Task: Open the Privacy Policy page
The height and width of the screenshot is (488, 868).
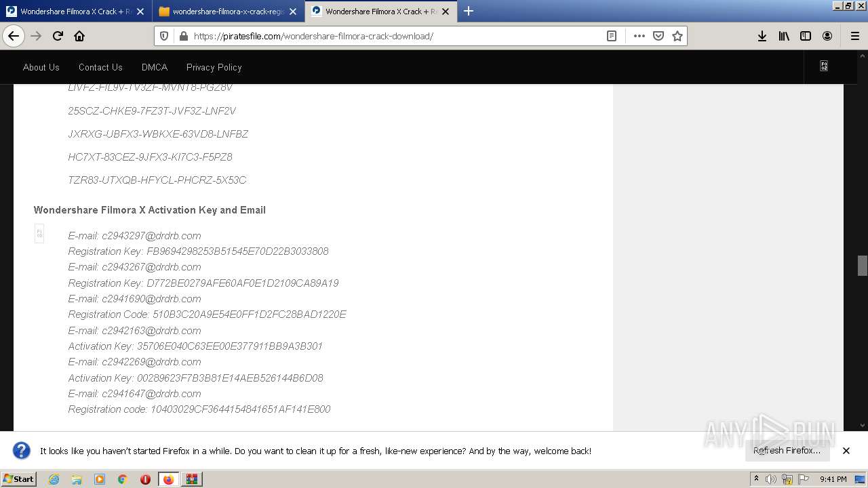Action: click(214, 67)
